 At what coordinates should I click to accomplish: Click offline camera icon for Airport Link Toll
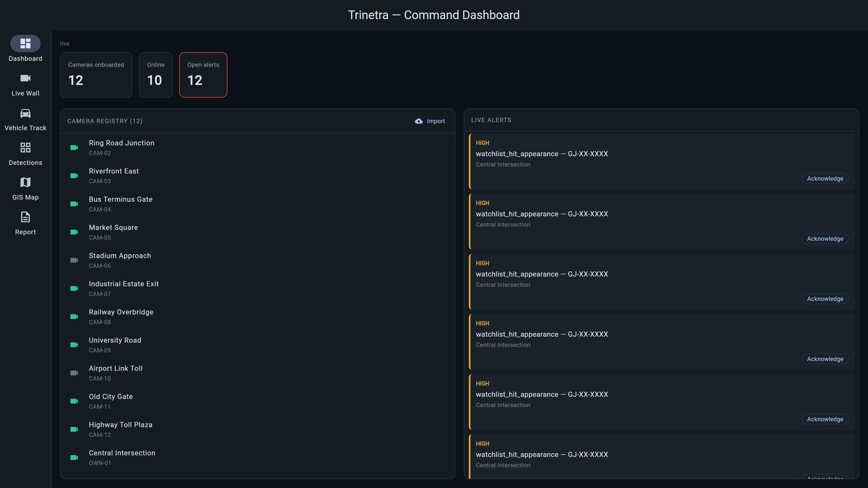74,373
